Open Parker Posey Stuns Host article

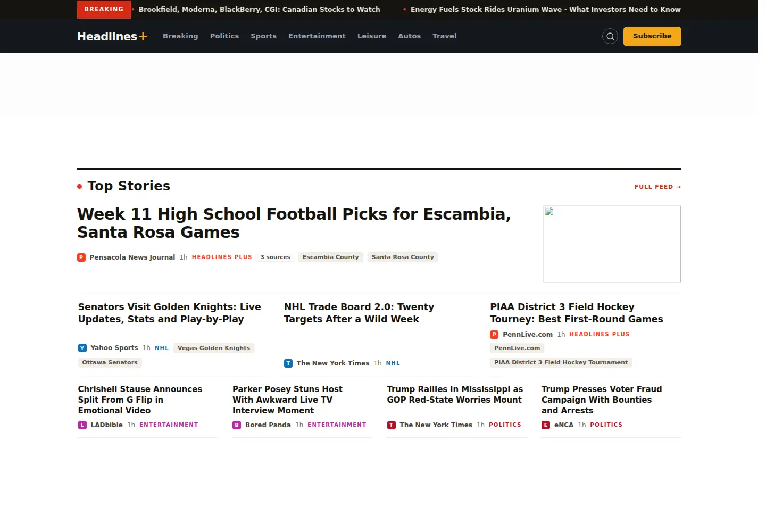[x=287, y=400]
